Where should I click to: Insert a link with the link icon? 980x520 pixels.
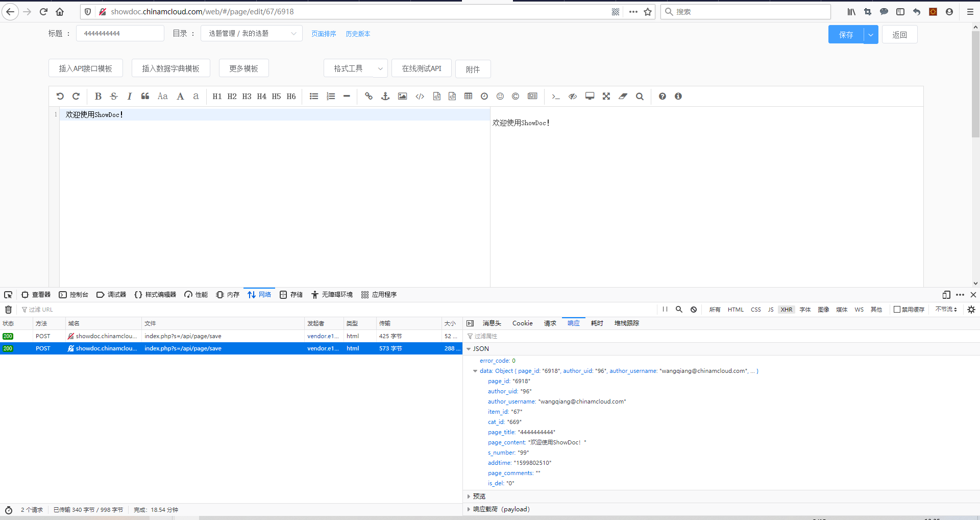click(x=369, y=97)
